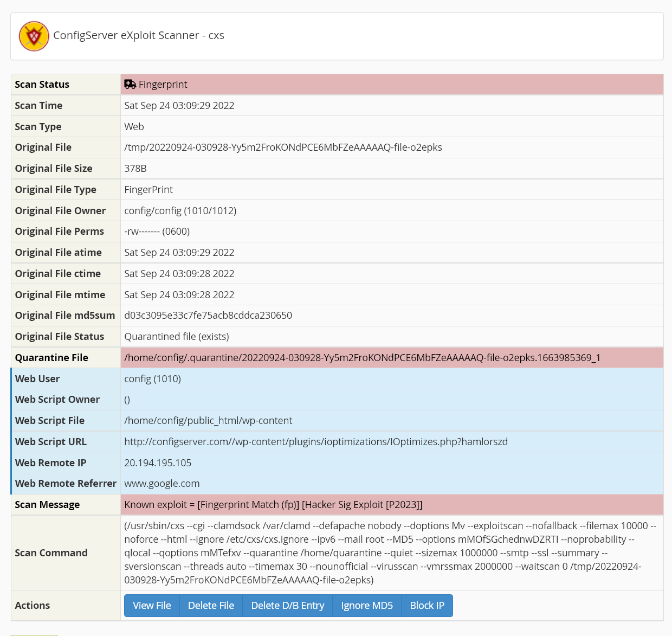Select the Original File md5sum hash
This screenshot has width=672, height=636.
[208, 316]
